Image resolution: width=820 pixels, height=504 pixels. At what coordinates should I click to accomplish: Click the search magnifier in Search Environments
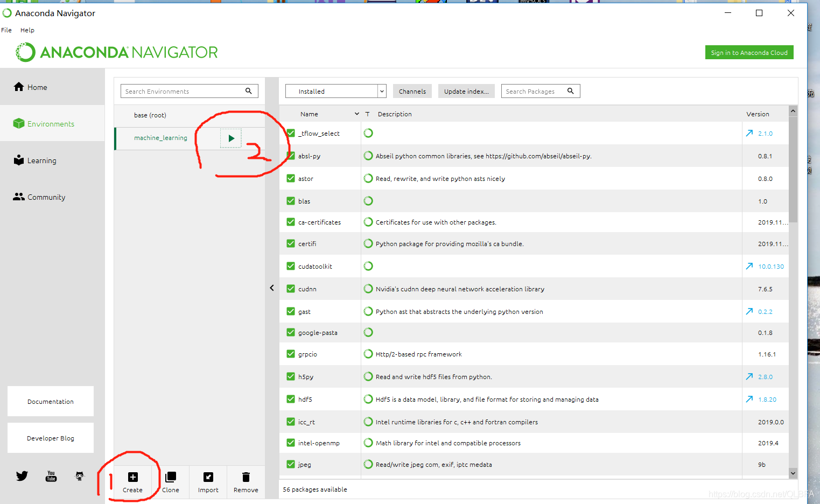click(x=249, y=91)
